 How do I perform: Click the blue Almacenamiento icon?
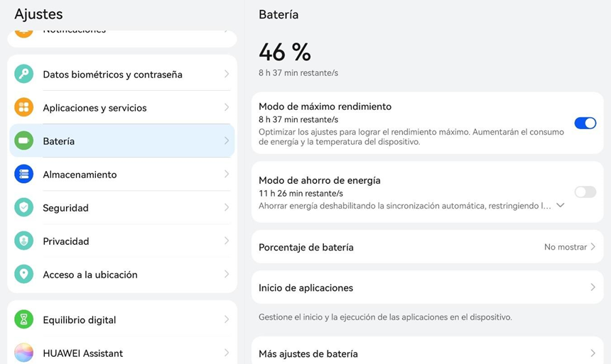click(23, 174)
